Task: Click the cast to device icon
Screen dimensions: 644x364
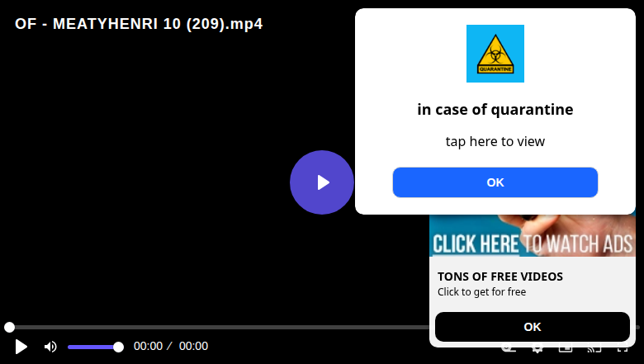Action: point(594,350)
